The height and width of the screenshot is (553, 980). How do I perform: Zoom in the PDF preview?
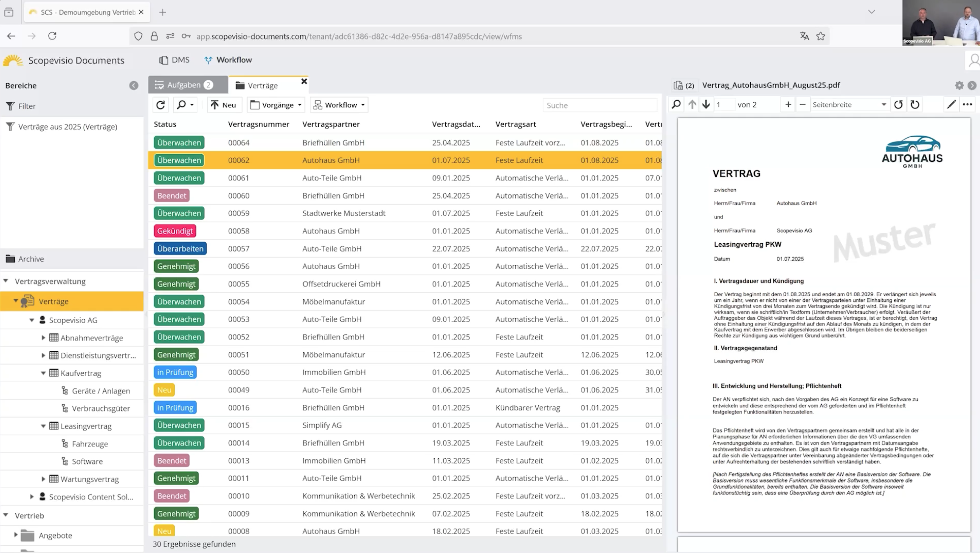click(x=788, y=104)
